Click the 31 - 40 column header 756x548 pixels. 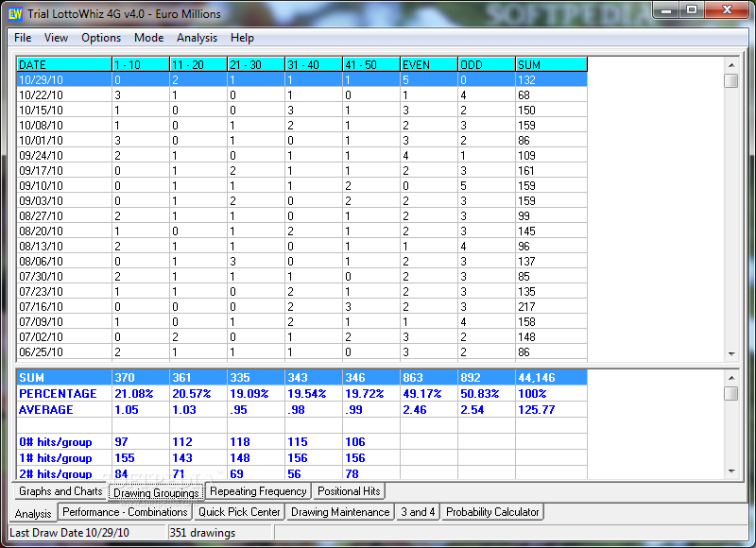[314, 64]
